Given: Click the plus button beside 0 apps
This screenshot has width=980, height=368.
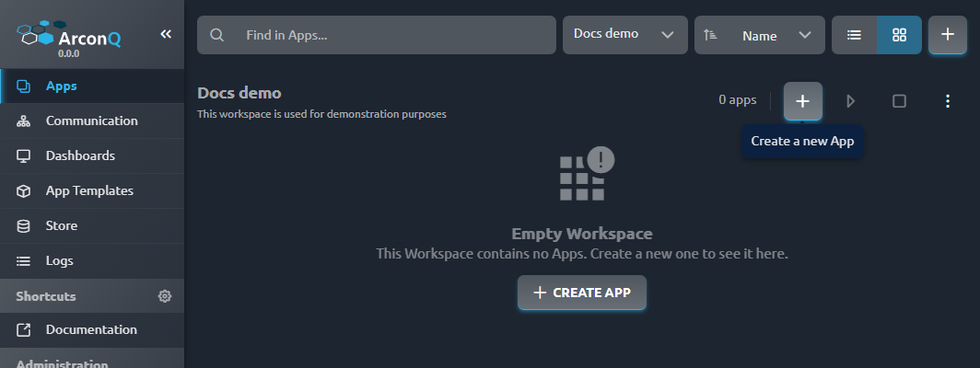Looking at the screenshot, I should (803, 100).
